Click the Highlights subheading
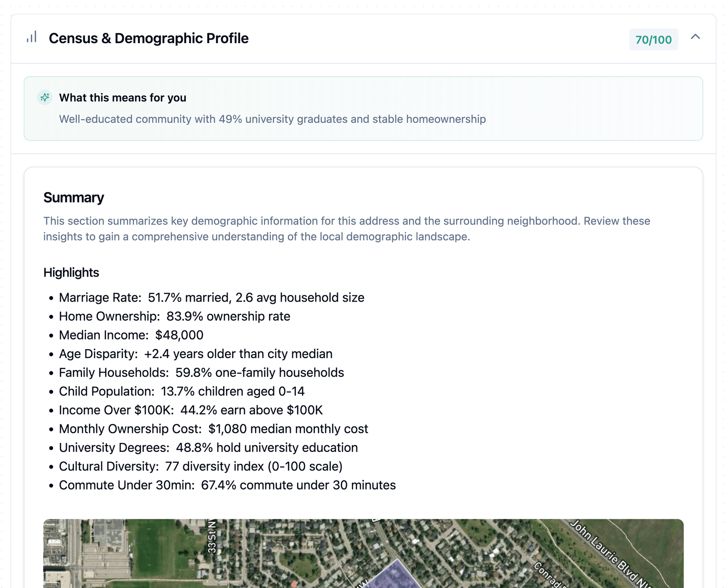728x588 pixels. (x=71, y=273)
